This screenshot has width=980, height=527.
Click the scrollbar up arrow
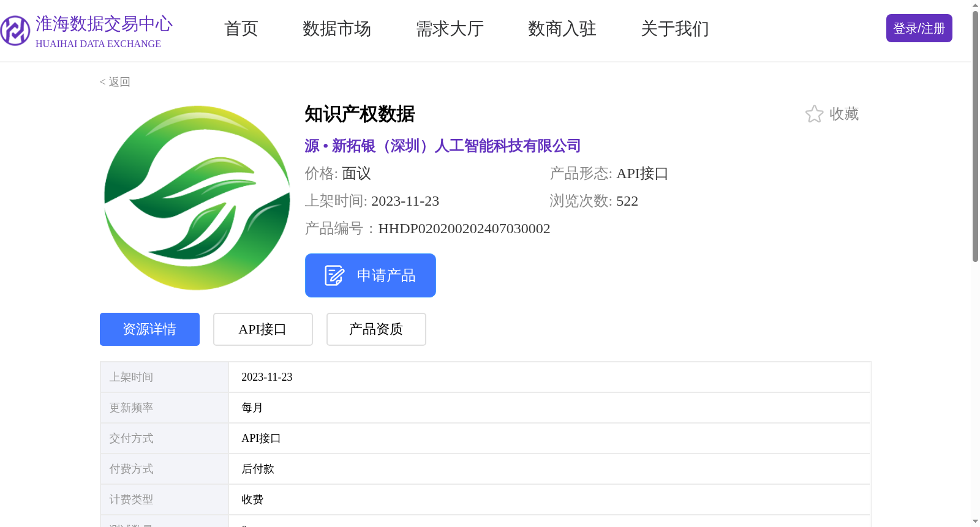coord(976,5)
